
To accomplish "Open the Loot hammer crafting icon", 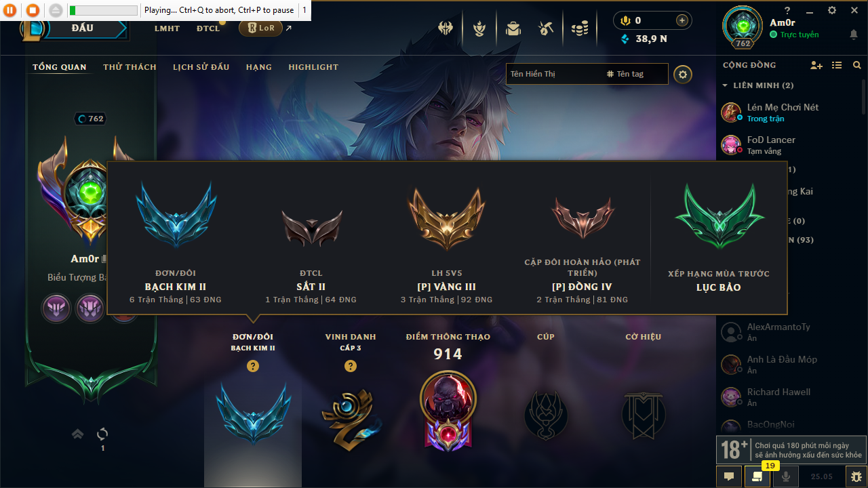I will (x=547, y=29).
